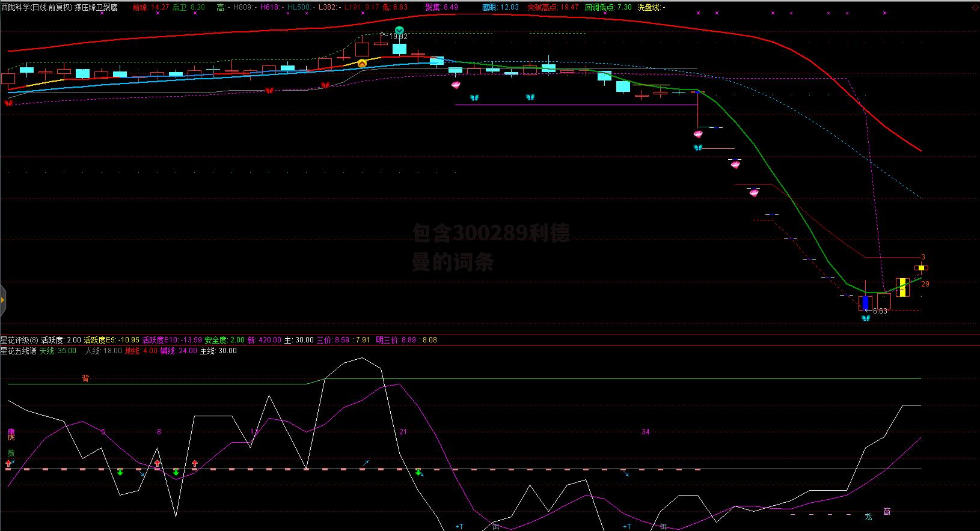Click the 星花五线谱 indicator title
980x531 pixels.
tap(18, 351)
